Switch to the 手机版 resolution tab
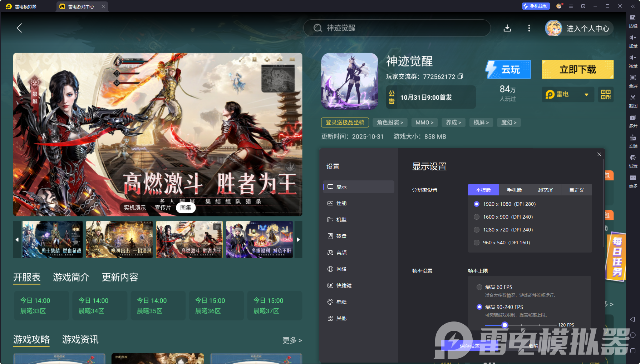640x364 pixels. coord(514,190)
